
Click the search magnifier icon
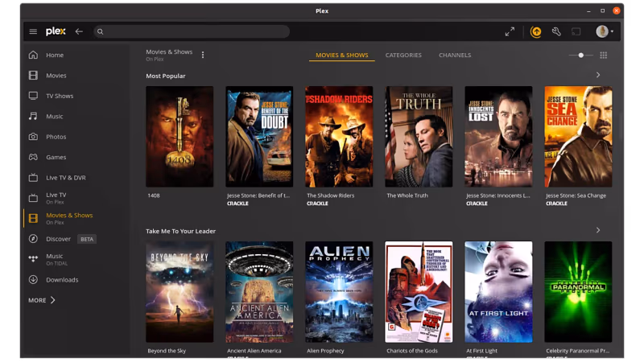click(x=100, y=31)
